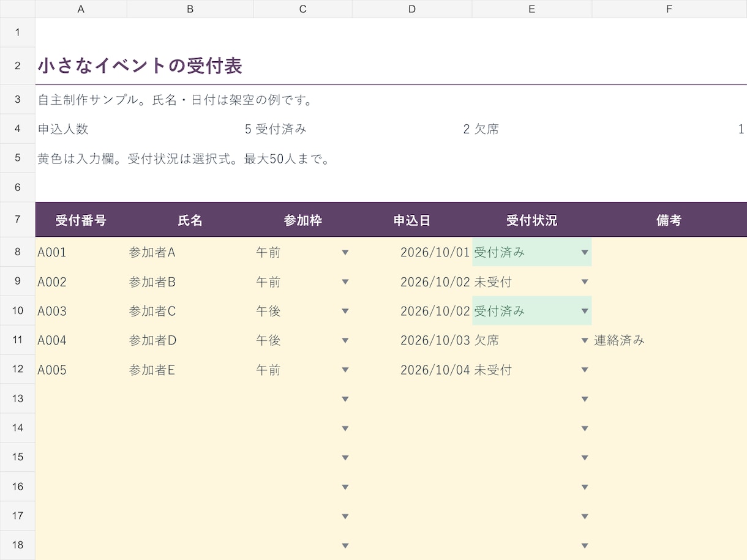
Task: Select row 7 header
Action: (18, 220)
